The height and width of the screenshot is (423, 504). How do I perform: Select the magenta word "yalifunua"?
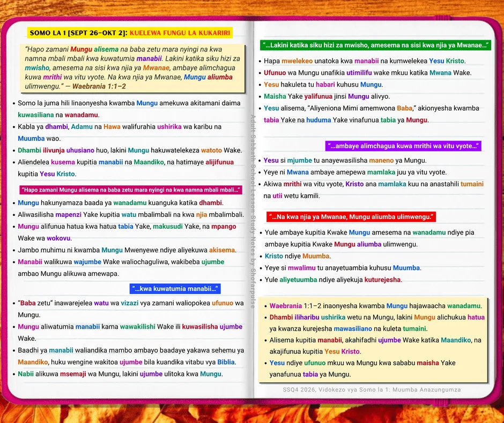click(x=318, y=97)
